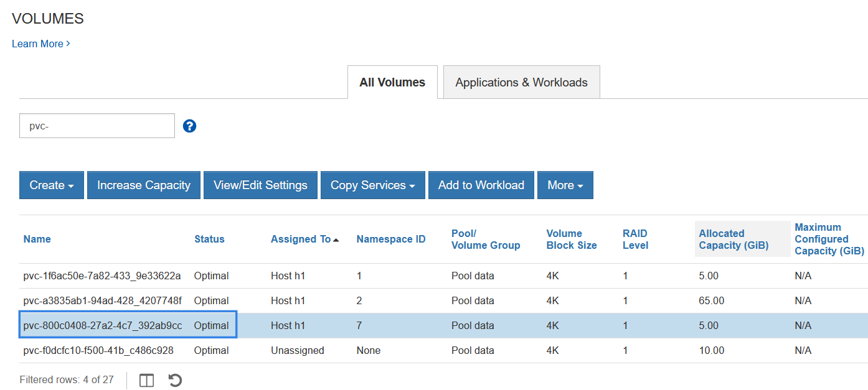Click Namespace ID 7 cell
868x390 pixels.
pyautogui.click(x=359, y=326)
